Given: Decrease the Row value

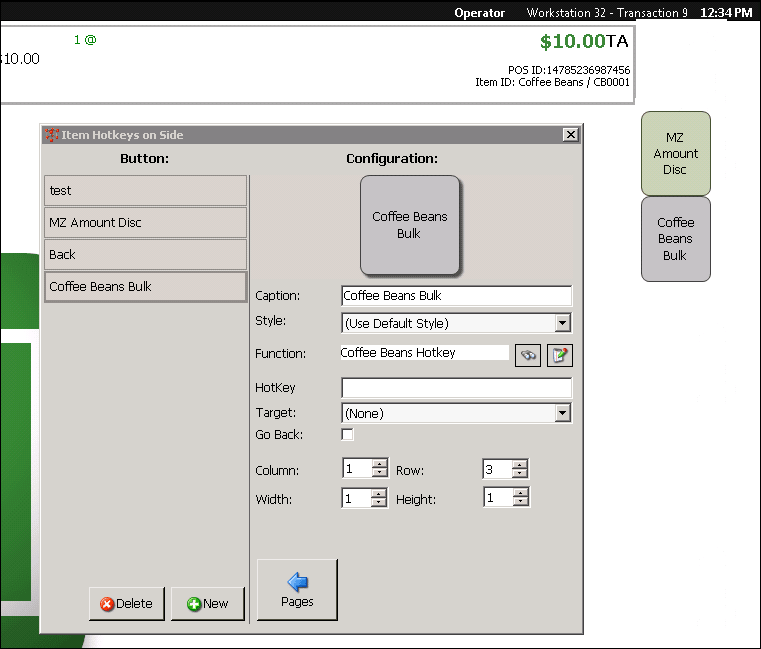Looking at the screenshot, I should tap(520, 473).
